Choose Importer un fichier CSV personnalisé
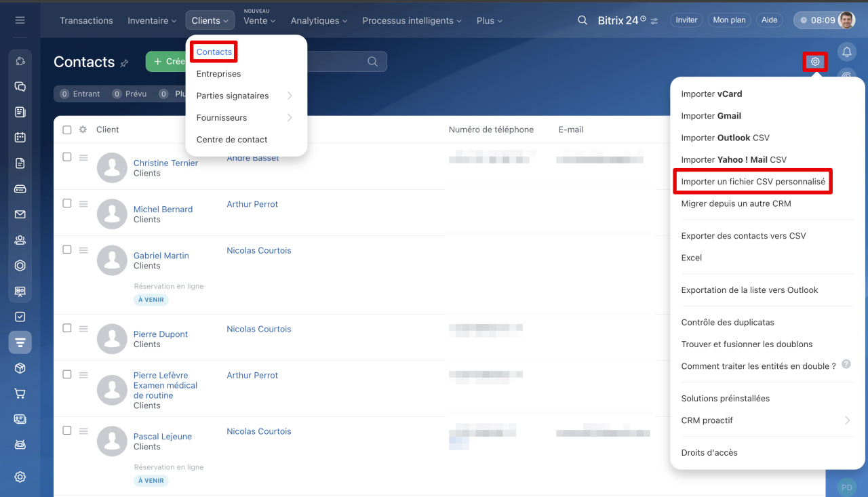 753,182
